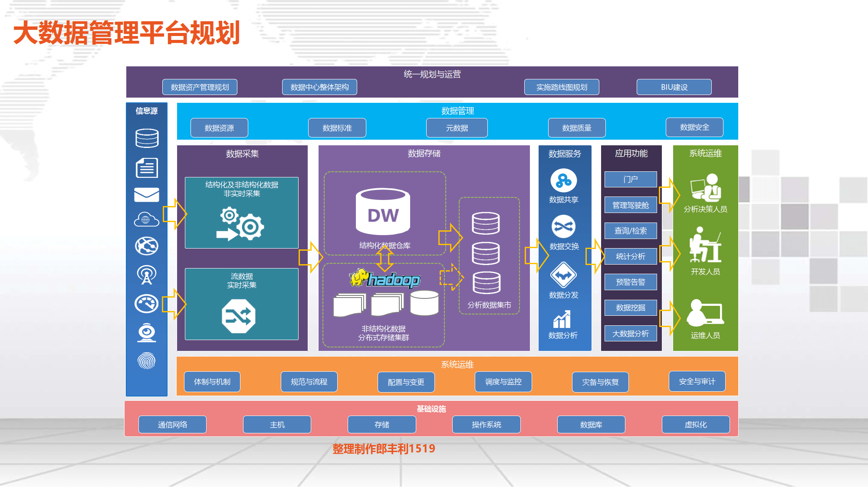The width and height of the screenshot is (868, 488).
Task: Click the 安全与审计 box
Action: tap(697, 381)
